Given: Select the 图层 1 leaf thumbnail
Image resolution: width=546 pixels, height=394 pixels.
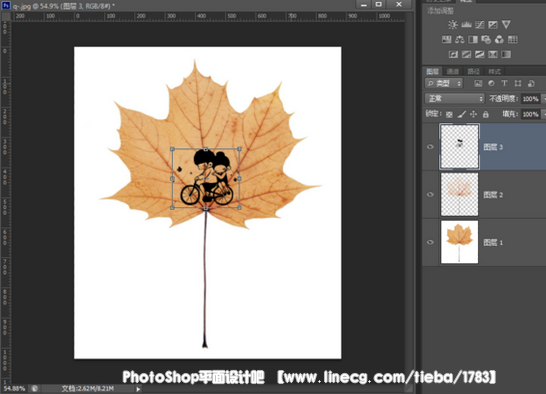Looking at the screenshot, I should [460, 242].
